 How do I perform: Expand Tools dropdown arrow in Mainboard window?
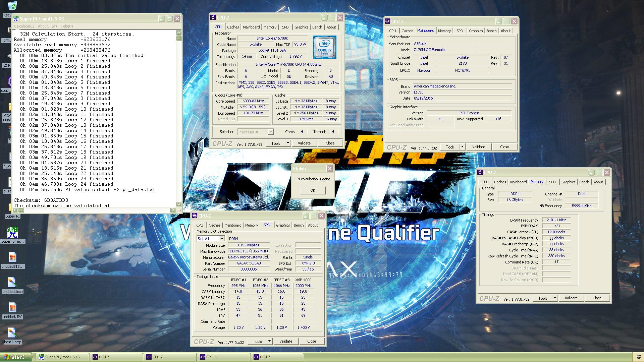[462, 147]
